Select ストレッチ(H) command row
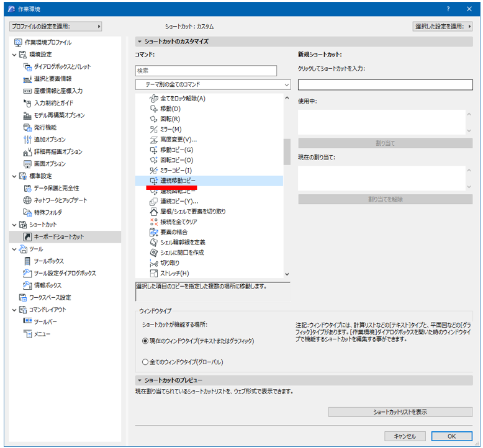This screenshot has height=448, width=483. 209,273
